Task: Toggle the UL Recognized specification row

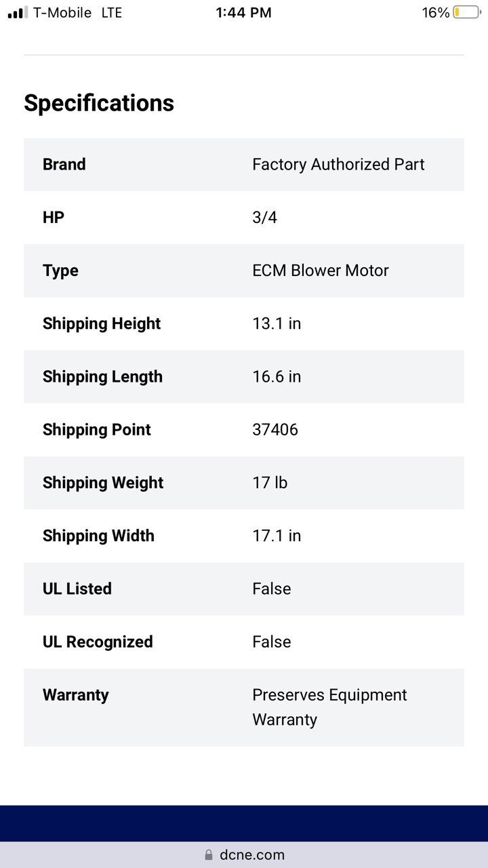Action: (x=244, y=642)
